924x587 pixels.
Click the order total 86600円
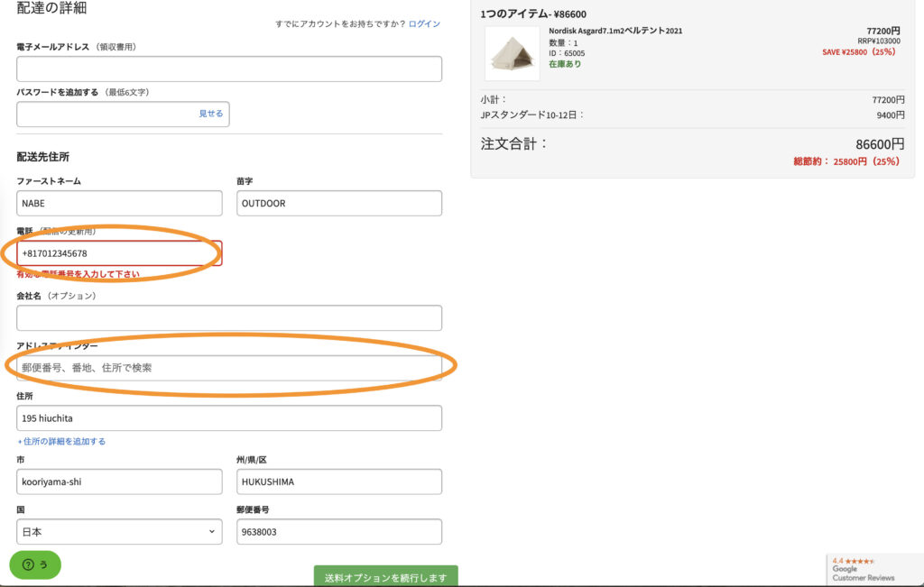[880, 144]
